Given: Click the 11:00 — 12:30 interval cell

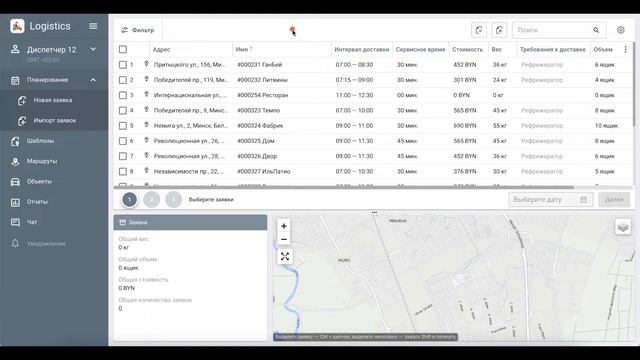Looking at the screenshot, I should tap(354, 95).
